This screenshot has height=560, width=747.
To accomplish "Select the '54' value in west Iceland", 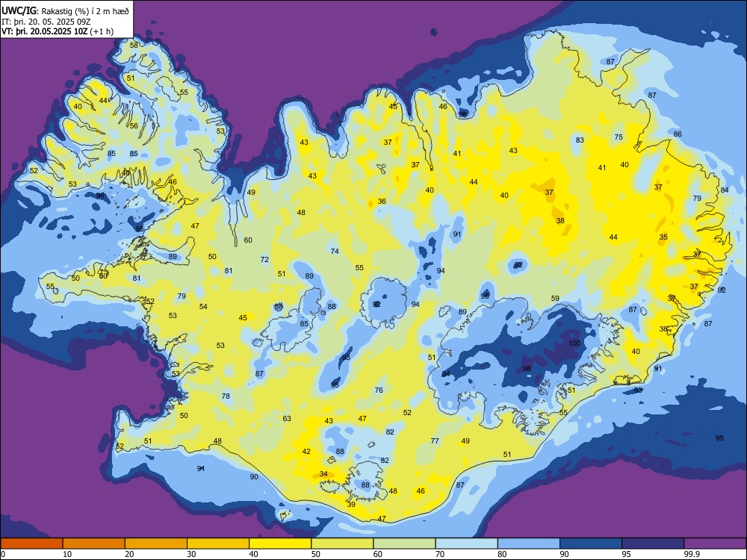I will [x=203, y=307].
